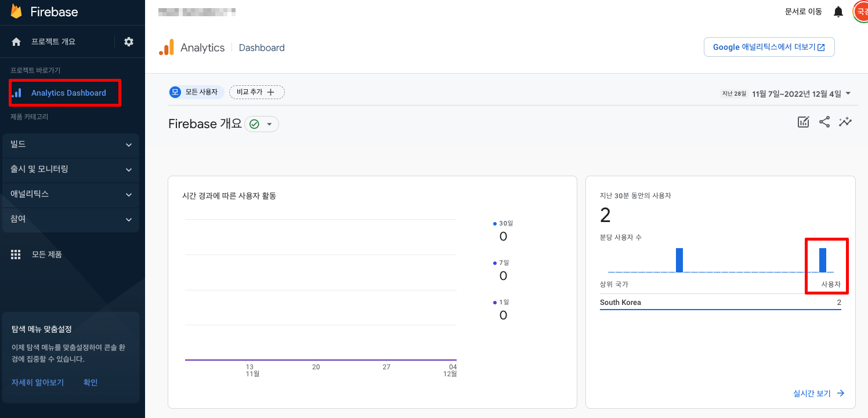
Task: Open Firebase 개요 status dropdown arrow
Action: click(269, 124)
